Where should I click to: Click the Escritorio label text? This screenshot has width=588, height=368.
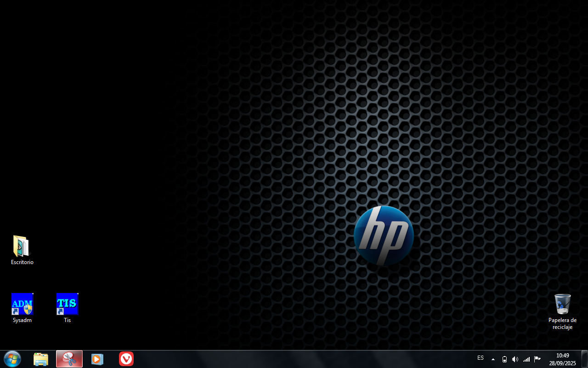pos(22,262)
